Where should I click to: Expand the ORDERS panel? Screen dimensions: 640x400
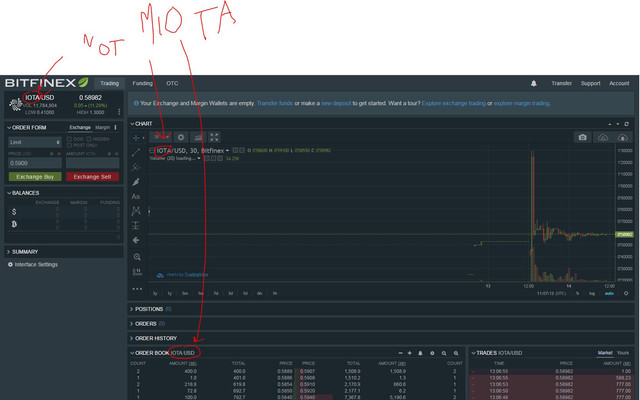(x=132, y=324)
